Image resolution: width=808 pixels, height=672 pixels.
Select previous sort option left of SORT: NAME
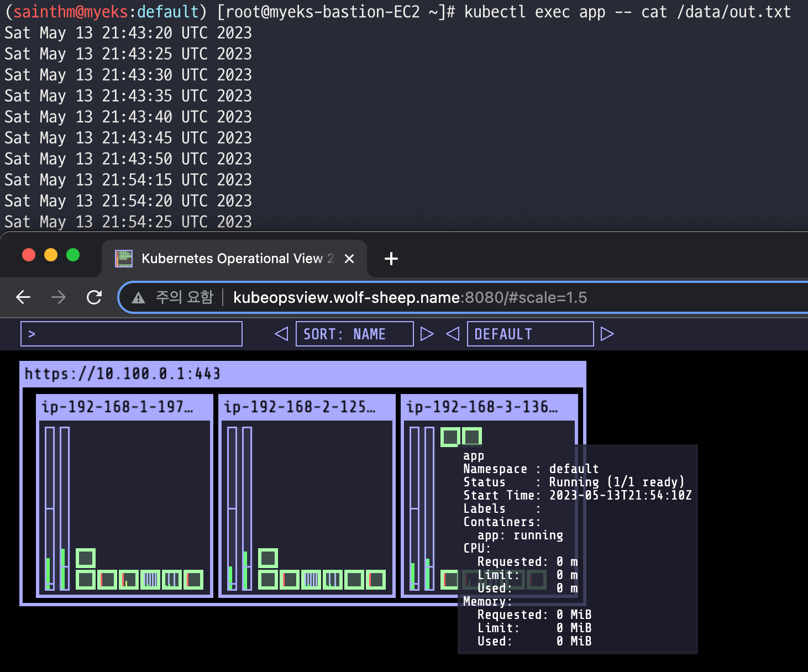point(281,334)
